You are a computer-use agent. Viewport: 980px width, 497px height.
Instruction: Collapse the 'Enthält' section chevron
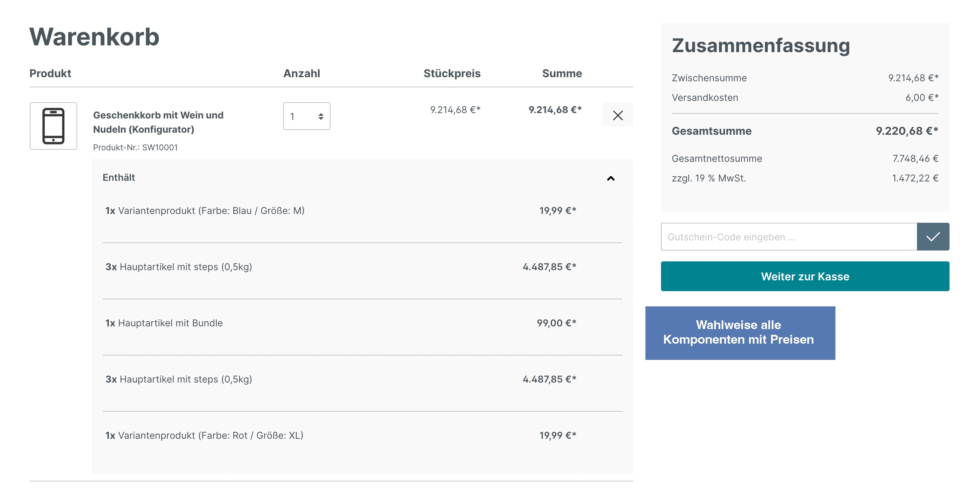point(611,178)
